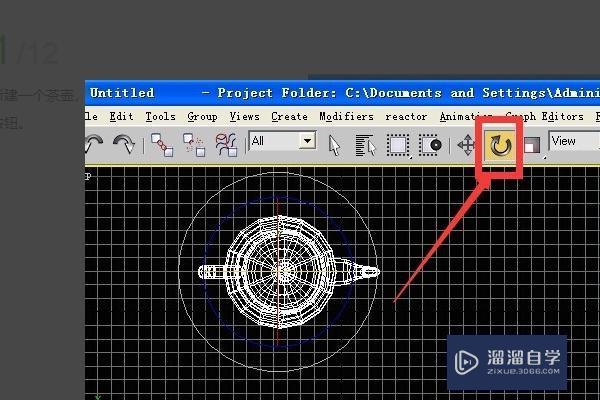Click the Redo arrow icon
Viewport: 600px width, 400px height.
point(124,144)
